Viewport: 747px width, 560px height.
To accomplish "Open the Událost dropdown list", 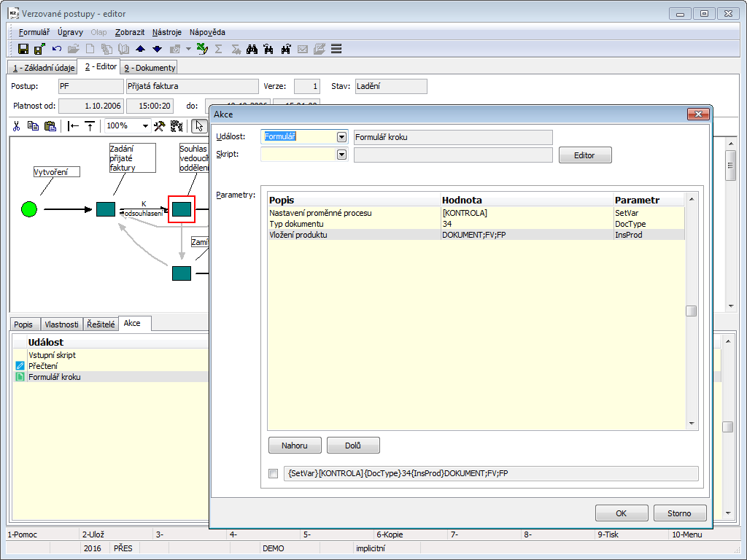I will point(341,137).
